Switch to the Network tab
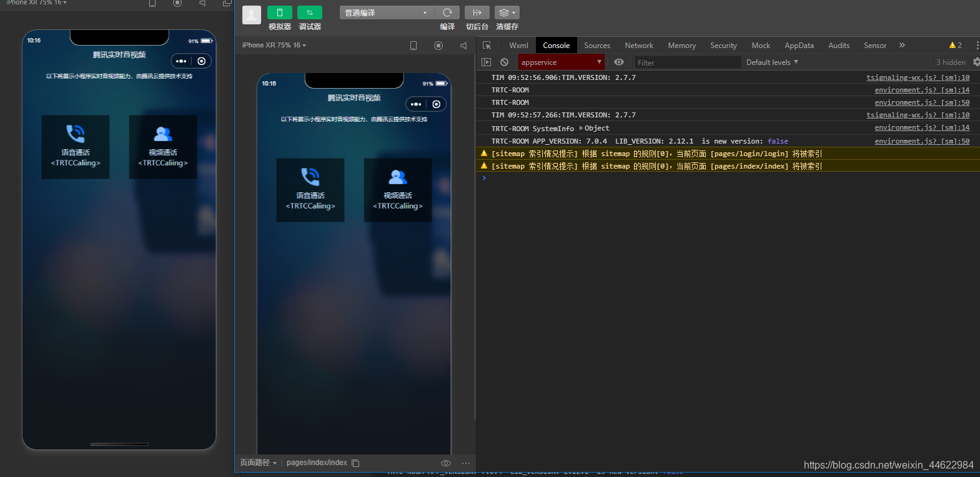 [x=639, y=46]
